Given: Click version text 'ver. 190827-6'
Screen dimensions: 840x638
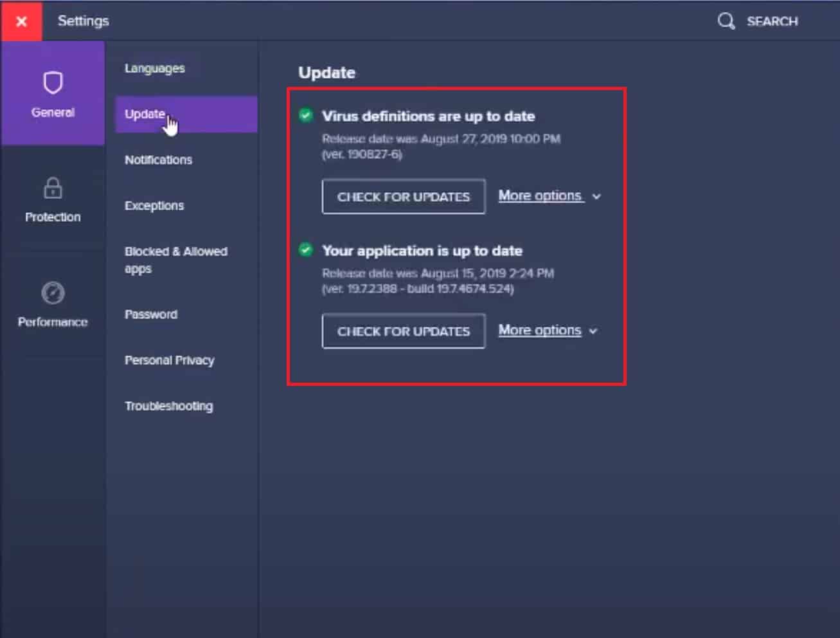Looking at the screenshot, I should pyautogui.click(x=362, y=154).
